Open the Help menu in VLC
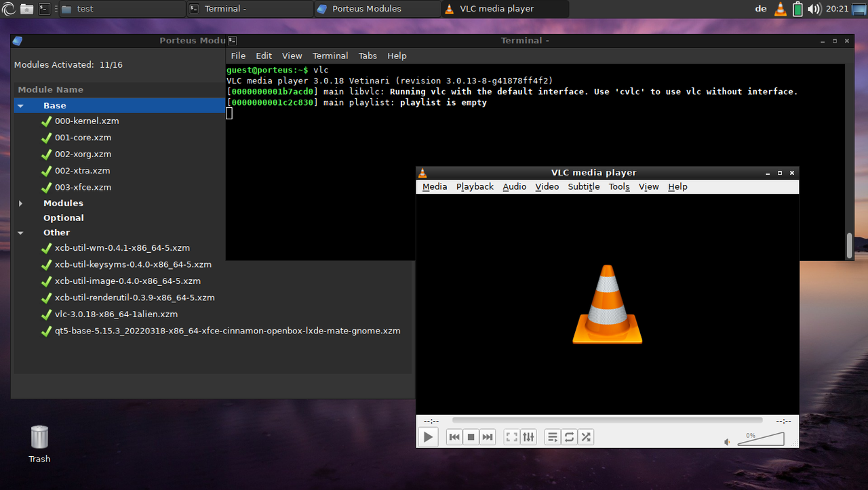868x490 pixels. tap(677, 186)
